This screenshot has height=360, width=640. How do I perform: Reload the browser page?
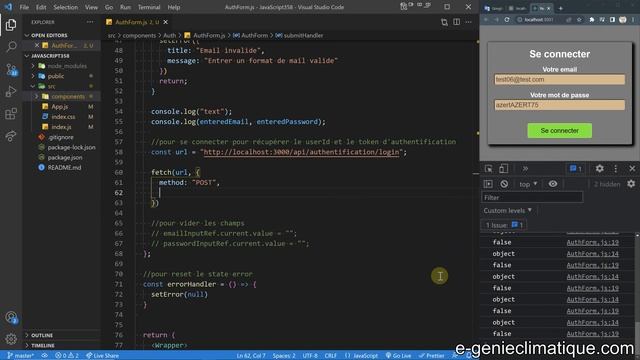(507, 20)
